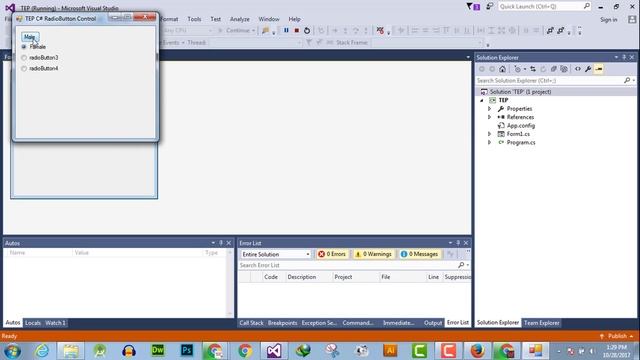Restart the debugging session icon
The image size is (640, 360).
click(307, 30)
